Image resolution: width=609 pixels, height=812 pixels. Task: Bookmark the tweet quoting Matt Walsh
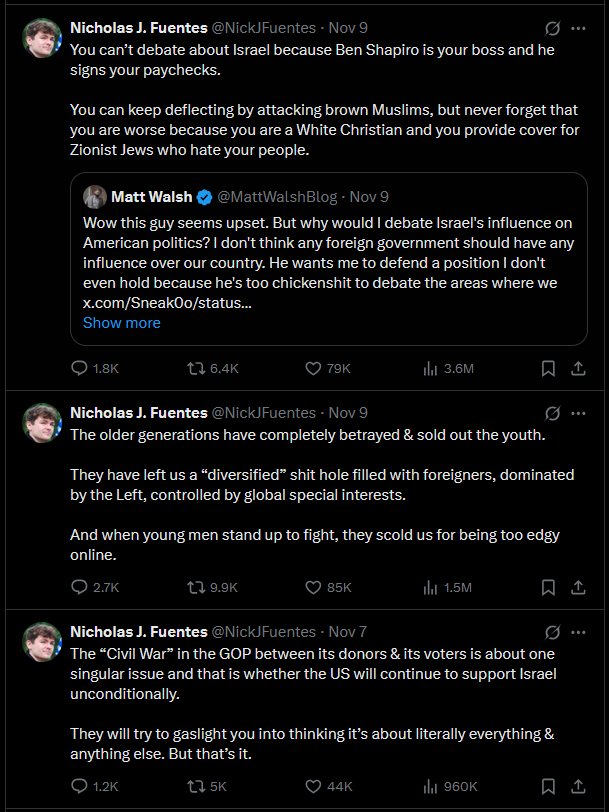548,368
